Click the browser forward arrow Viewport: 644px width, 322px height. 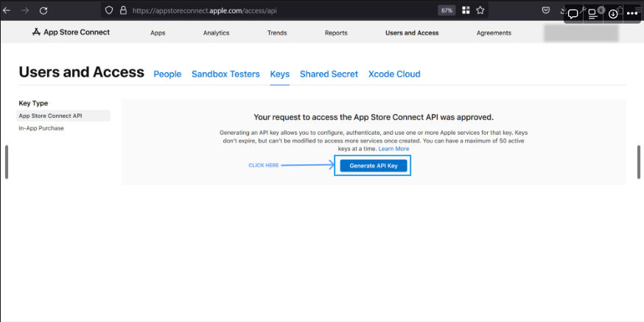tap(24, 10)
